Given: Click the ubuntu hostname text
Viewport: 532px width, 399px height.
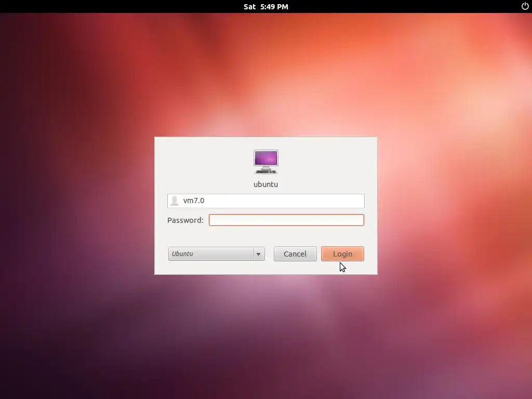Looking at the screenshot, I should [x=266, y=184].
